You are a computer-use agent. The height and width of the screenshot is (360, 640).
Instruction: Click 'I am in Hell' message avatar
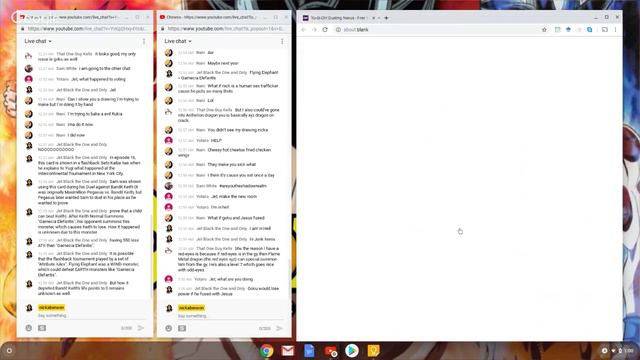click(x=169, y=229)
